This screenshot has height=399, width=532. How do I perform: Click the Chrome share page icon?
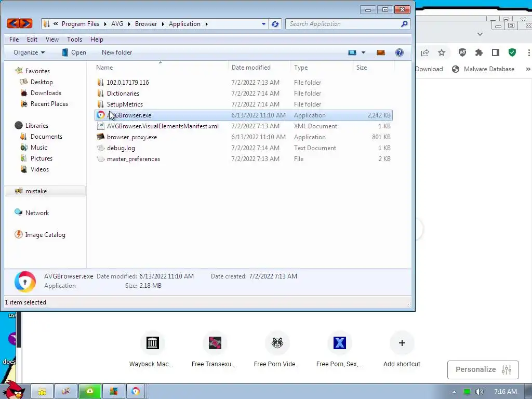[425, 52]
